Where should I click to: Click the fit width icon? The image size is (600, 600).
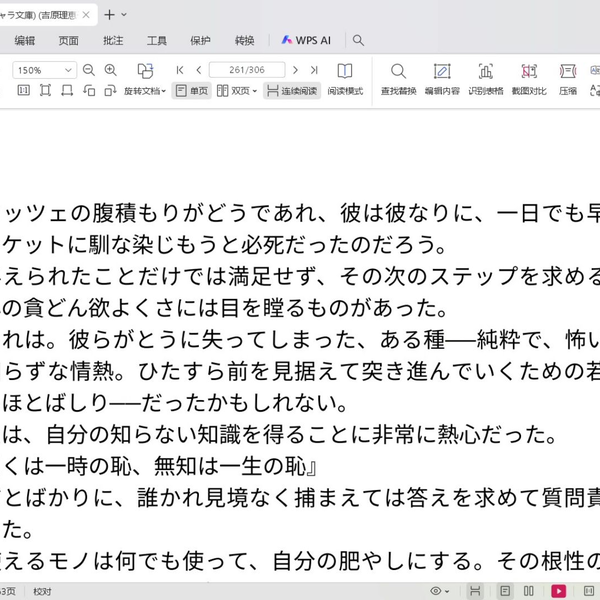tap(67, 91)
